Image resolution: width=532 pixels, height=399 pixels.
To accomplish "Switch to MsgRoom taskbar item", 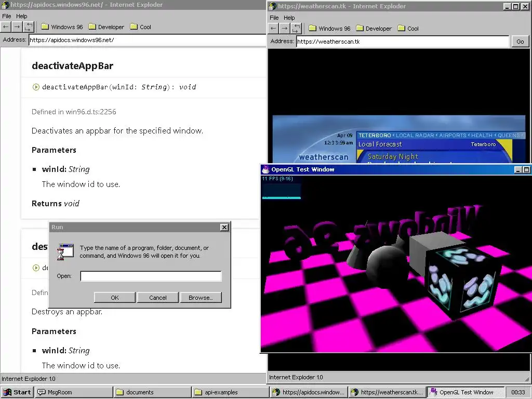I will pos(74,392).
